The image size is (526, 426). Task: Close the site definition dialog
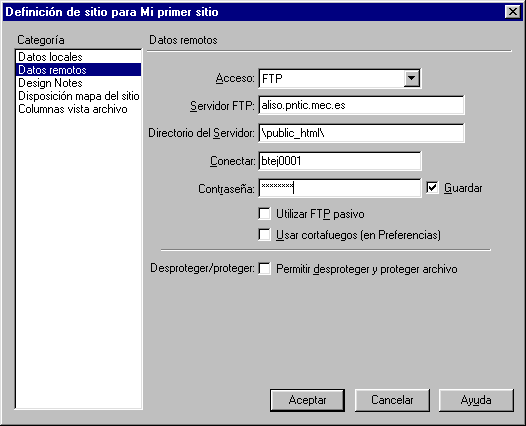coord(513,12)
